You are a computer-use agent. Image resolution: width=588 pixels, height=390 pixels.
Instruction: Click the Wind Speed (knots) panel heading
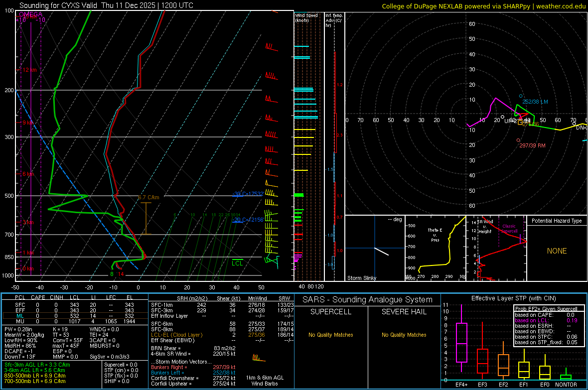click(x=306, y=18)
